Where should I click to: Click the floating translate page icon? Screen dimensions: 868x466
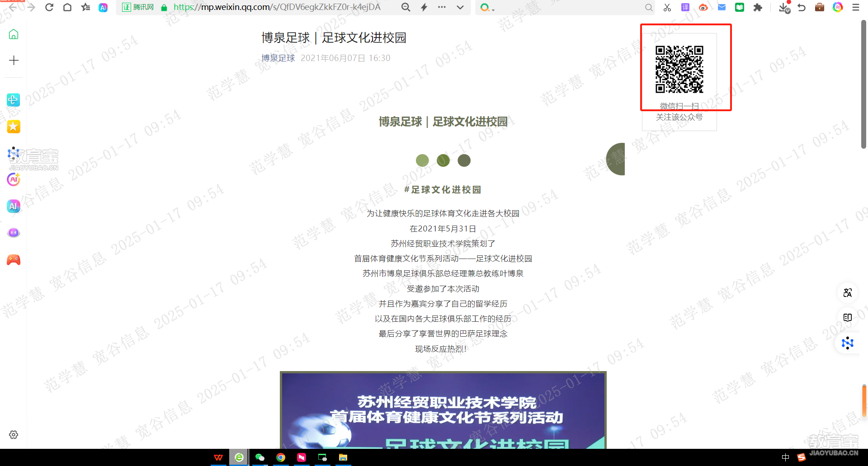pyautogui.click(x=848, y=293)
